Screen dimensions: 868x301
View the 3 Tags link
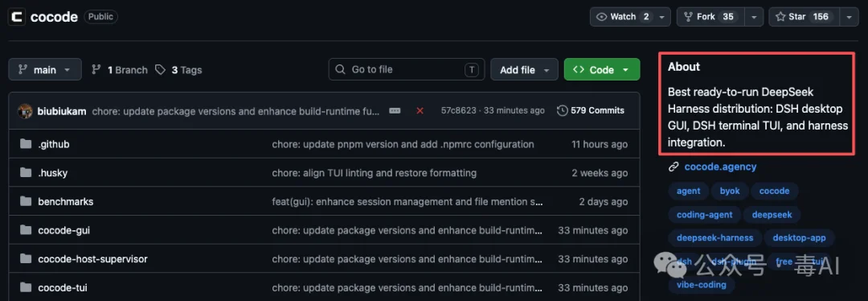[178, 70]
